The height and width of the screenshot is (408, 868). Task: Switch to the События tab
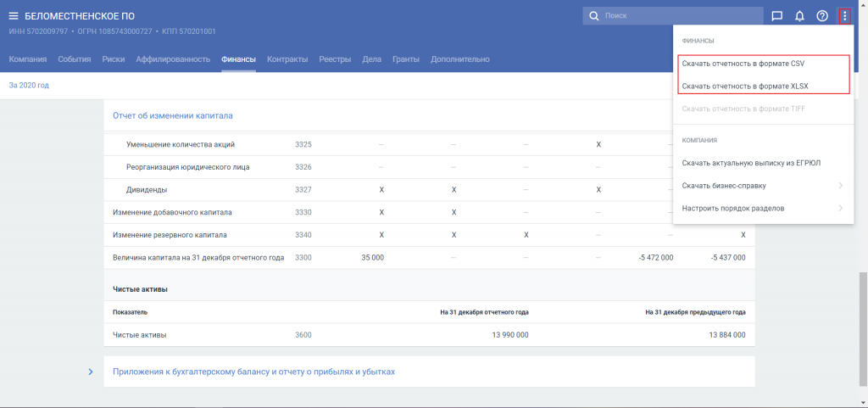[75, 59]
